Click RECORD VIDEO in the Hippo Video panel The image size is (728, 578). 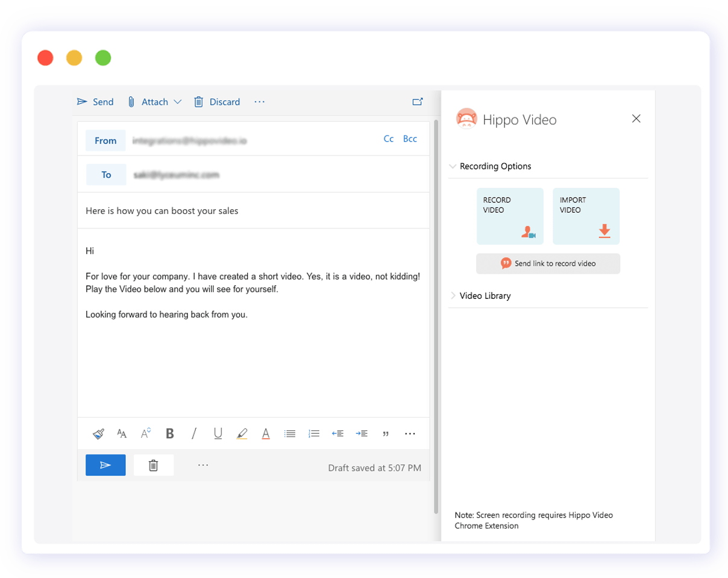point(510,216)
